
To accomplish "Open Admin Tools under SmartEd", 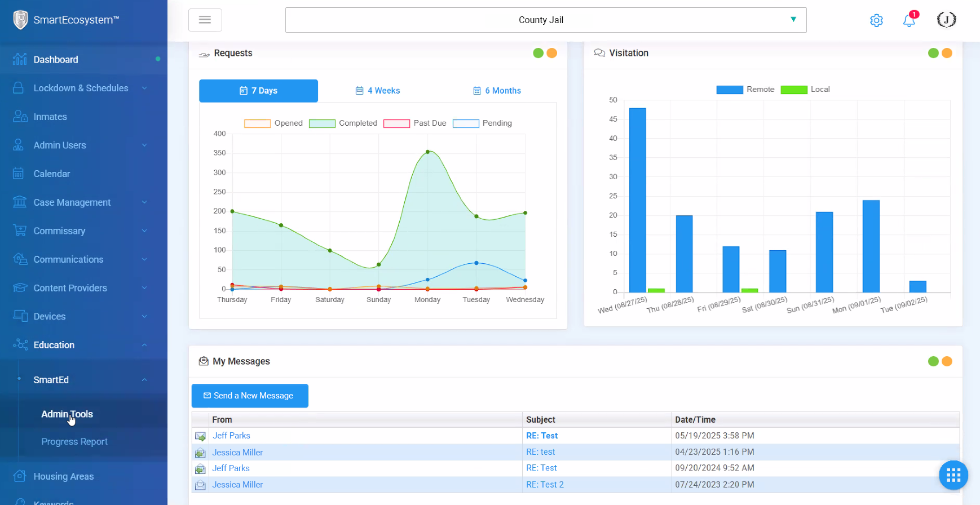I will click(x=67, y=414).
